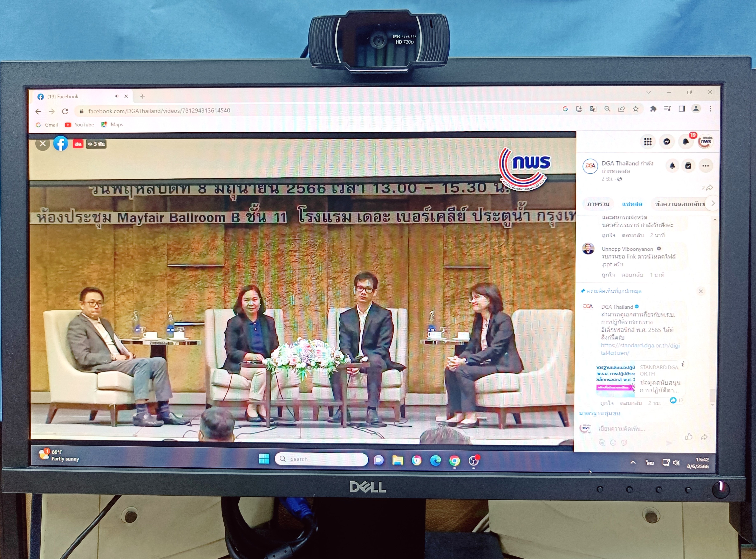
Task: Open clock and date 15:42
Action: (x=698, y=463)
